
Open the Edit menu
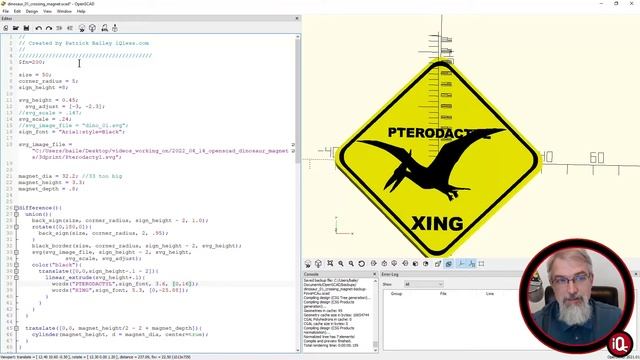(17, 11)
